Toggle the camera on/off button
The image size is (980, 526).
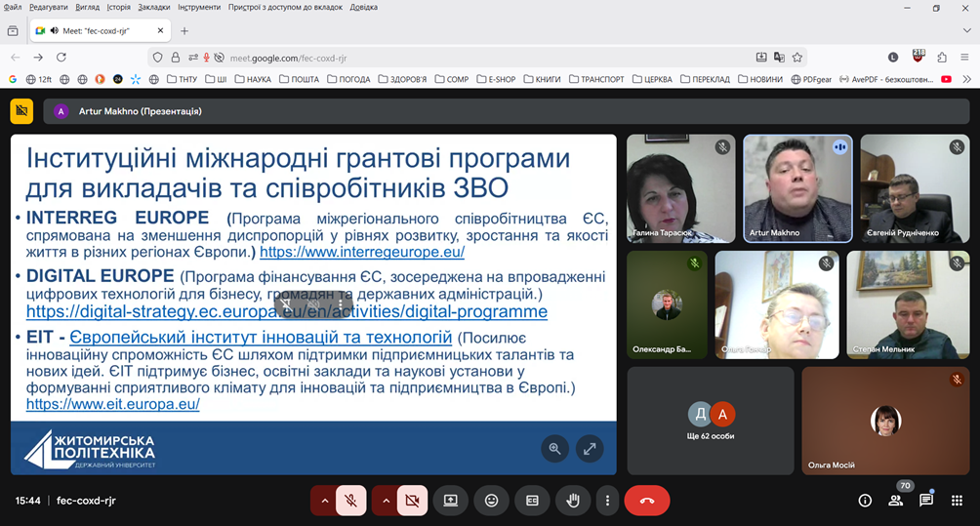click(412, 501)
